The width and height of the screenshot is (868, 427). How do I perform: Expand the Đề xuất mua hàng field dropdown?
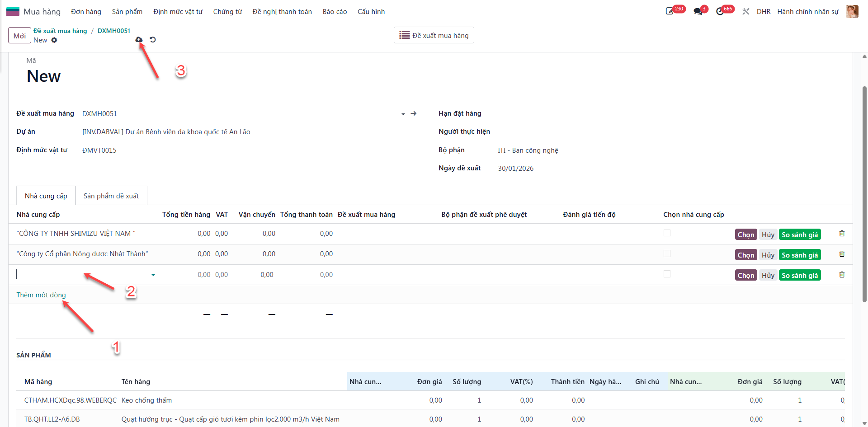403,114
